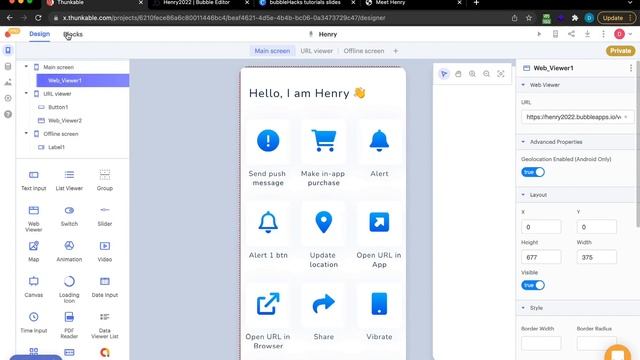Click the download app icon
Image resolution: width=640 pixels, height=360 pixels.
pyautogui.click(x=587, y=34)
